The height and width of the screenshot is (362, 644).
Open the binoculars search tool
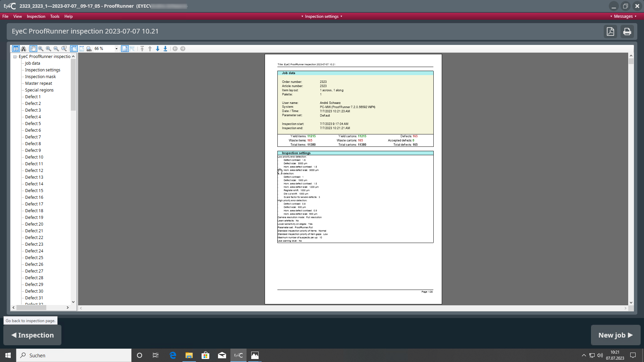coord(23,49)
